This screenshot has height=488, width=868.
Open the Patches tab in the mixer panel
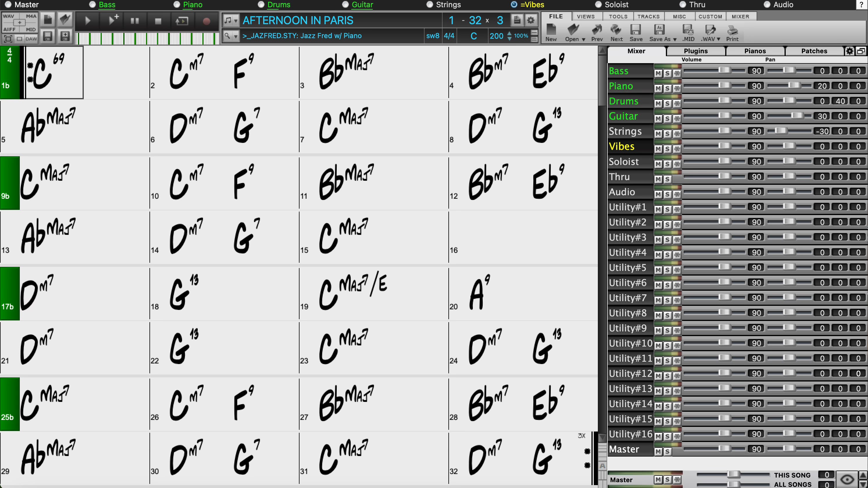coord(814,51)
